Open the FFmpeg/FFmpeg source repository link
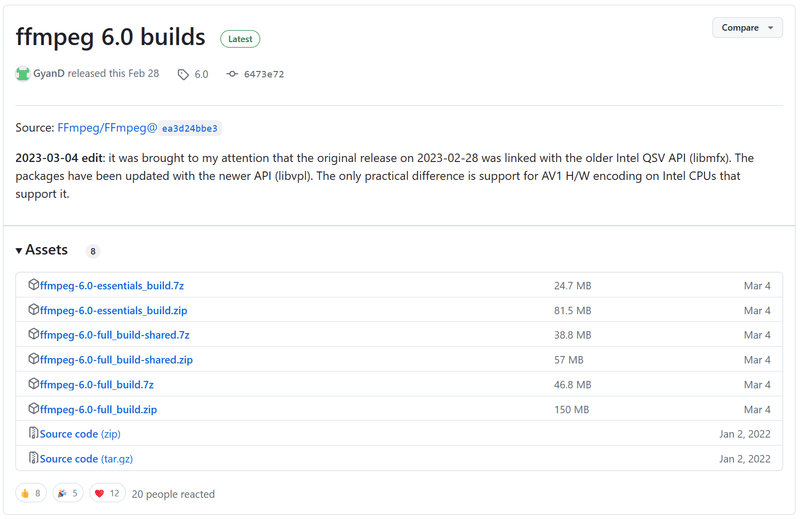This screenshot has height=519, width=800. 107,128
